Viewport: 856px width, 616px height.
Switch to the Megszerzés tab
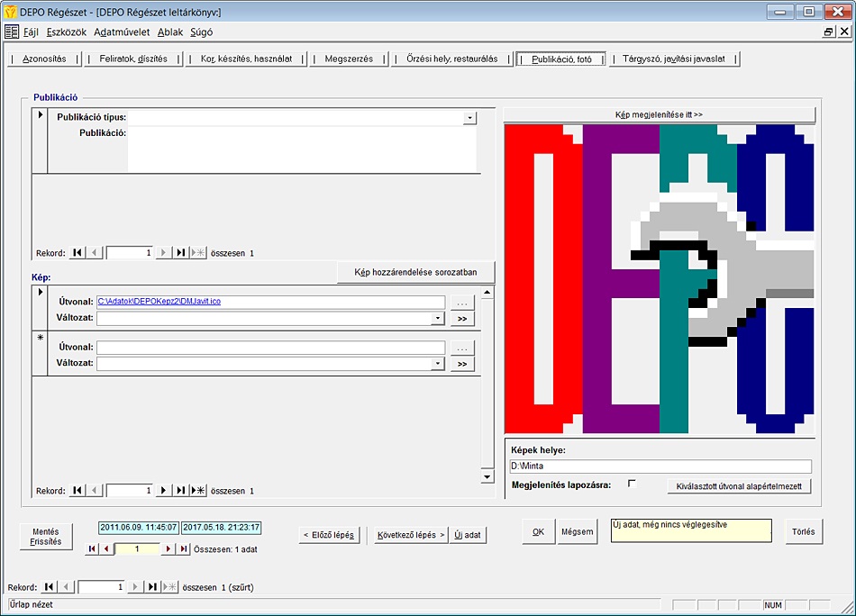[348, 59]
